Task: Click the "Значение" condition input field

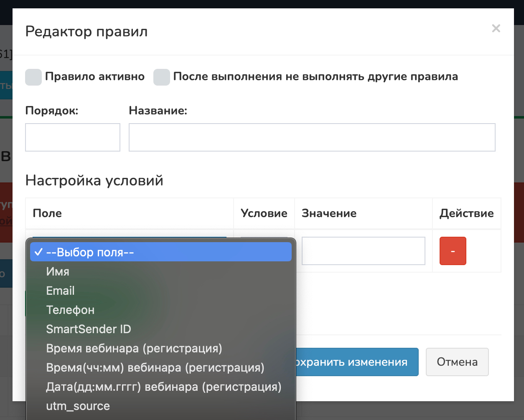Action: coord(363,251)
